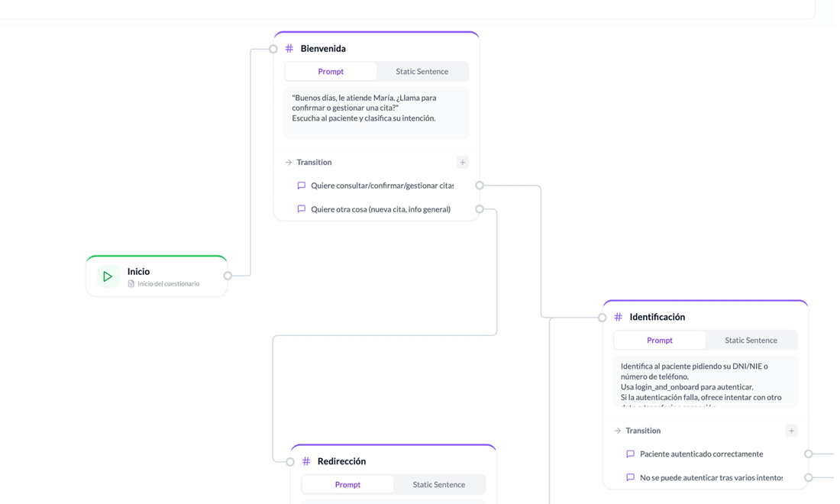The height and width of the screenshot is (504, 840).
Task: Click output connector of 'Quiere otra cosa' transition
Action: (480, 209)
